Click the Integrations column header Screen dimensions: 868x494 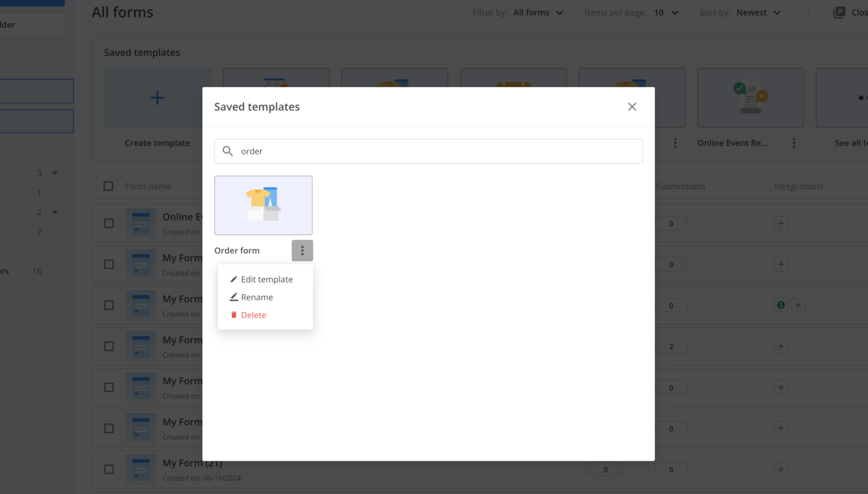(x=798, y=186)
